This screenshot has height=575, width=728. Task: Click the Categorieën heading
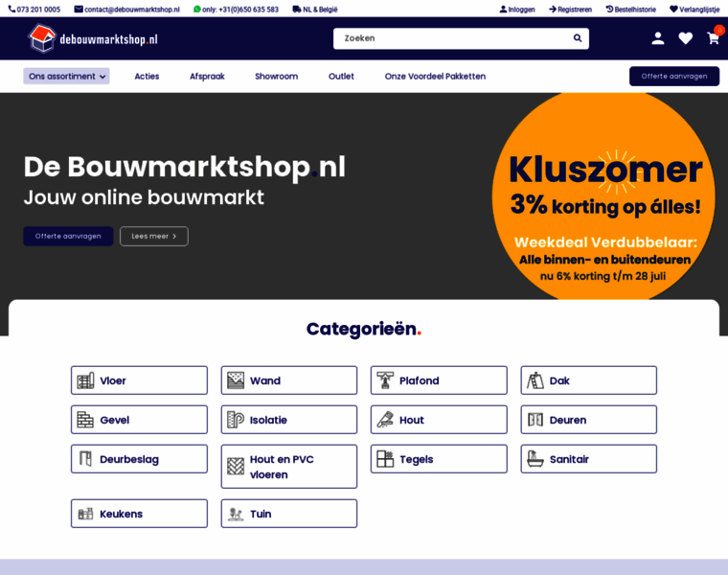click(x=364, y=329)
